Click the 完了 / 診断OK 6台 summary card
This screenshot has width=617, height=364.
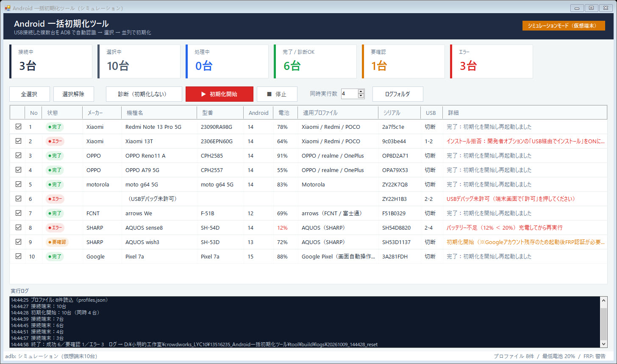click(315, 61)
